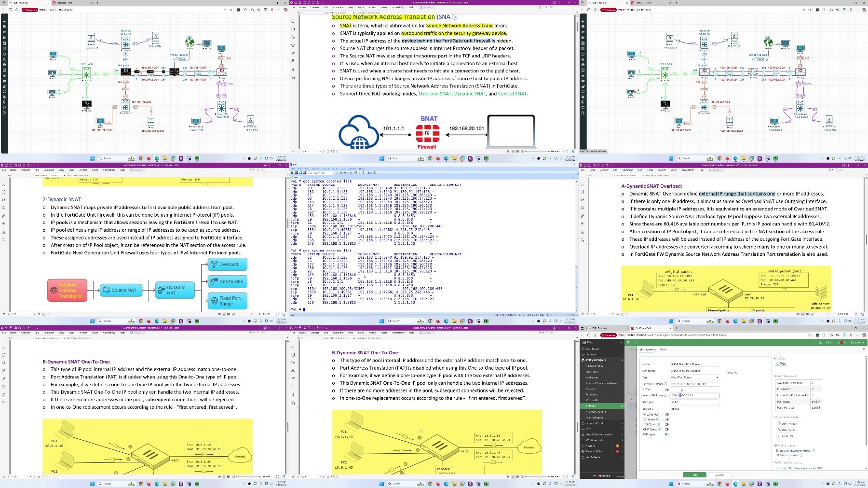Collapse the Policy & Objects section

click(601, 360)
